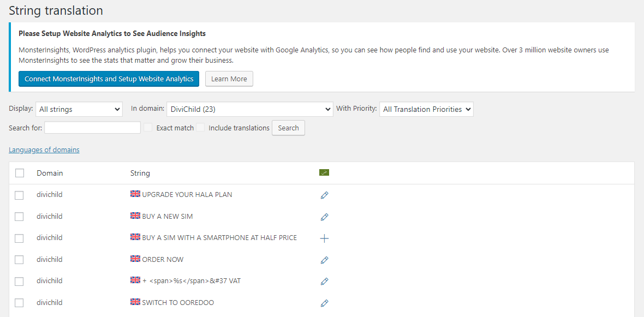Click the Arabic language flag column header
This screenshot has height=317, width=644.
[x=324, y=173]
